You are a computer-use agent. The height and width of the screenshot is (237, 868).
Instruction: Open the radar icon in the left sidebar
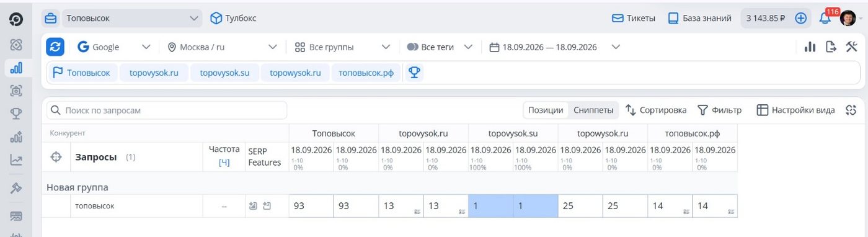point(16,45)
